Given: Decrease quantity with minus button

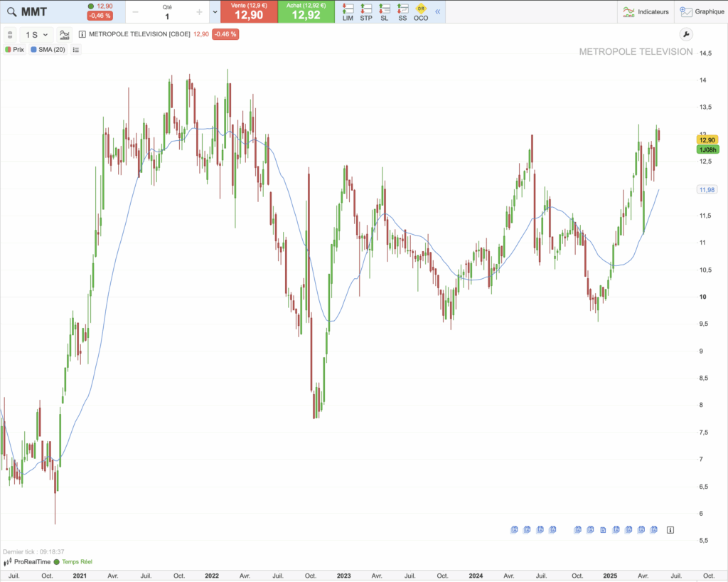Looking at the screenshot, I should point(135,12).
